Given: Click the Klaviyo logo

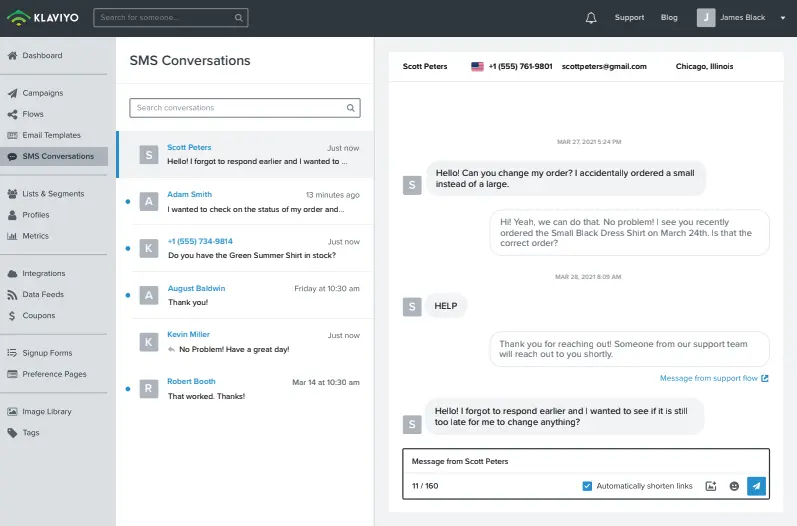Looking at the screenshot, I should coord(43,17).
